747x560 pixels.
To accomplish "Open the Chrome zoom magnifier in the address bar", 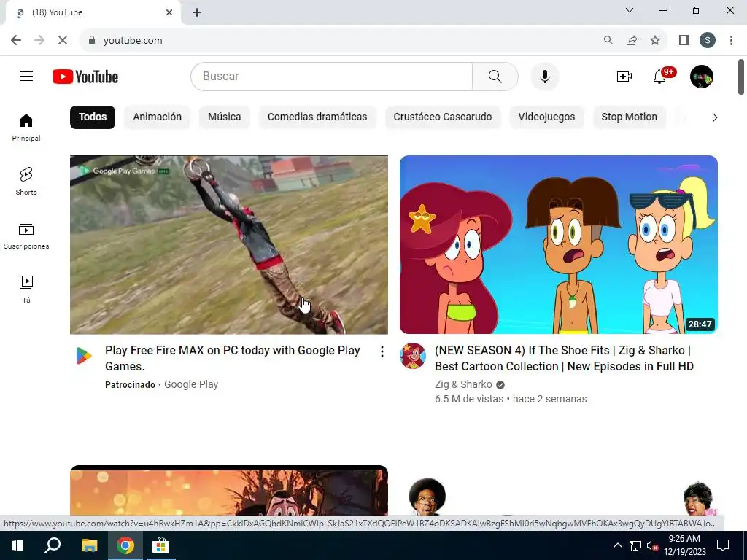I will pyautogui.click(x=608, y=41).
